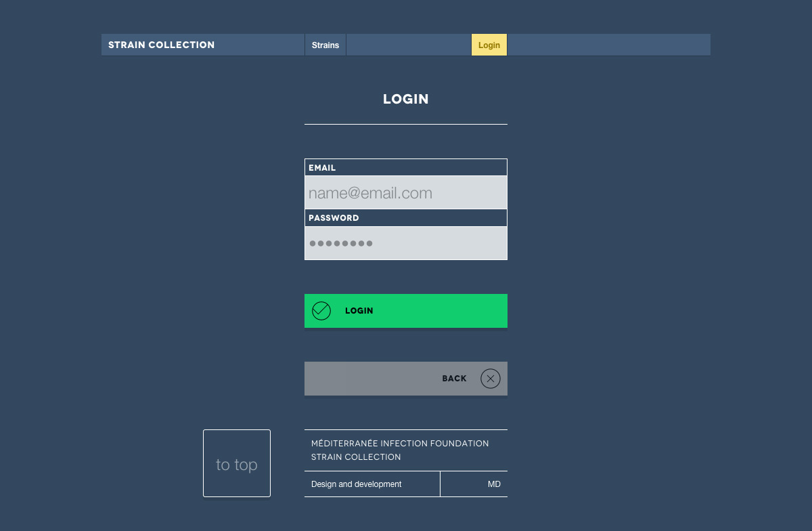Select the highlighted Login nav tab

coord(489,45)
